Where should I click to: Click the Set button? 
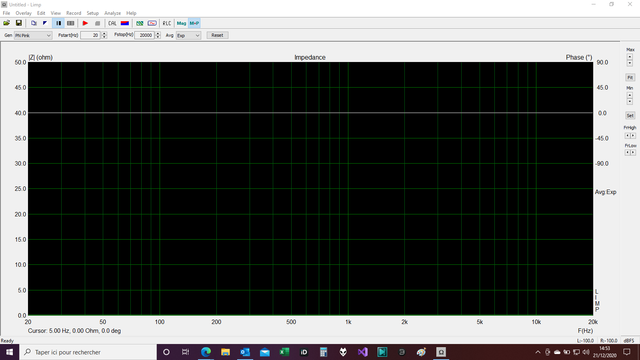(x=630, y=116)
